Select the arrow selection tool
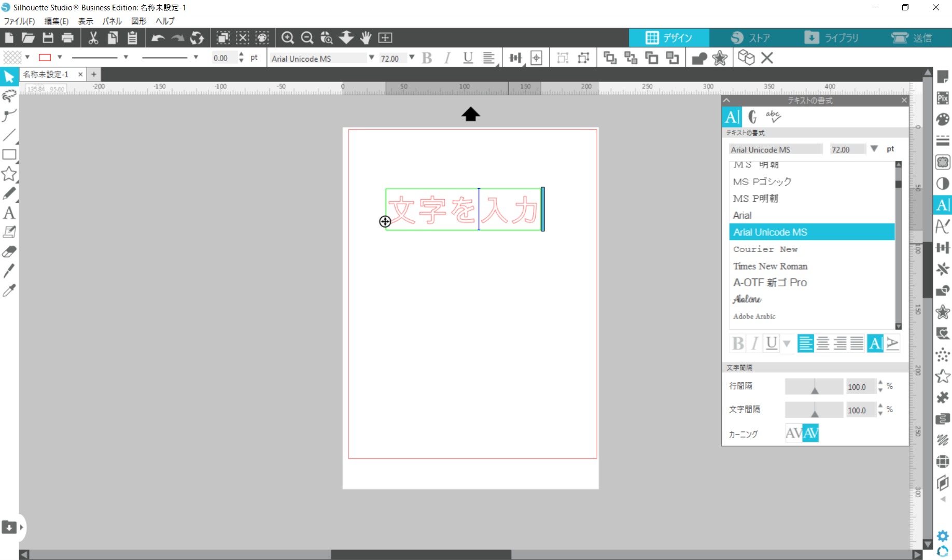Screen dimensions: 952x560 point(9,77)
